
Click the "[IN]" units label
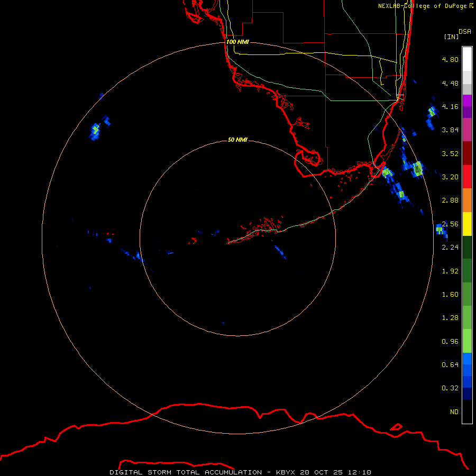(x=451, y=36)
